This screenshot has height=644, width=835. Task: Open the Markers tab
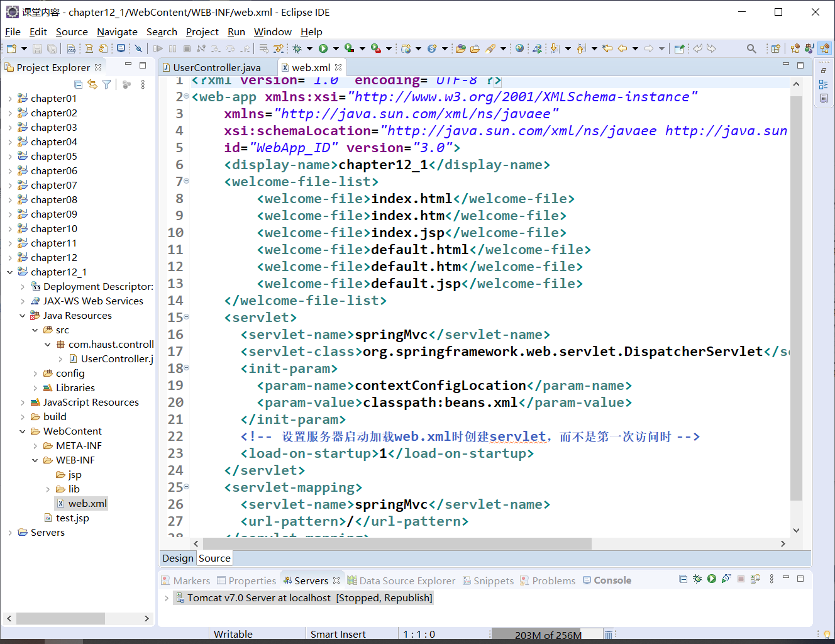[x=185, y=580]
